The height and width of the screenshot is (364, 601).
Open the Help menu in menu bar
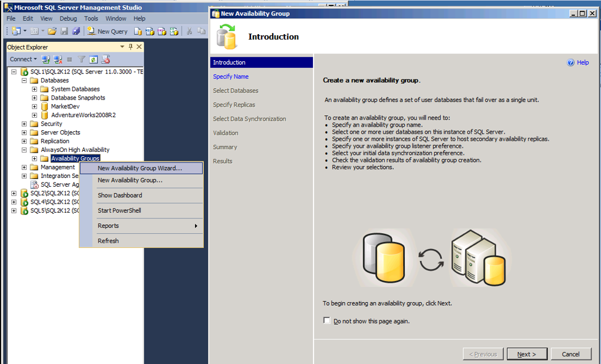coord(139,18)
